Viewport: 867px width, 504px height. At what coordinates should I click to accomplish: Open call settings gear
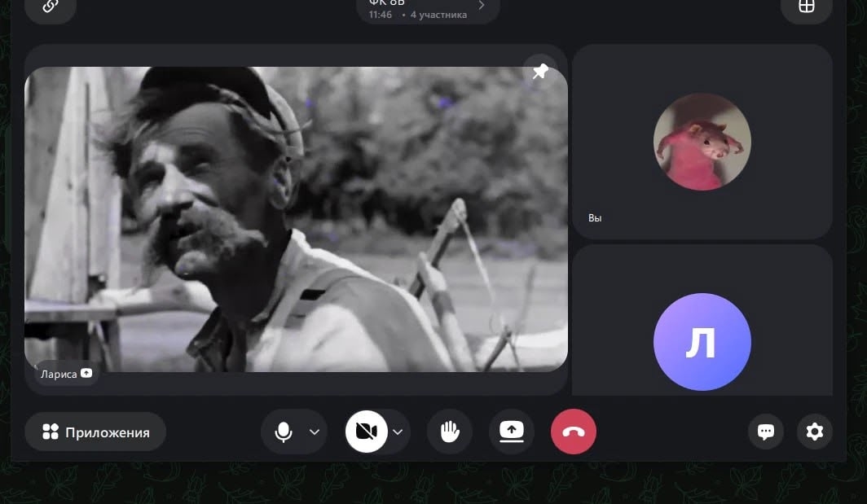(815, 432)
